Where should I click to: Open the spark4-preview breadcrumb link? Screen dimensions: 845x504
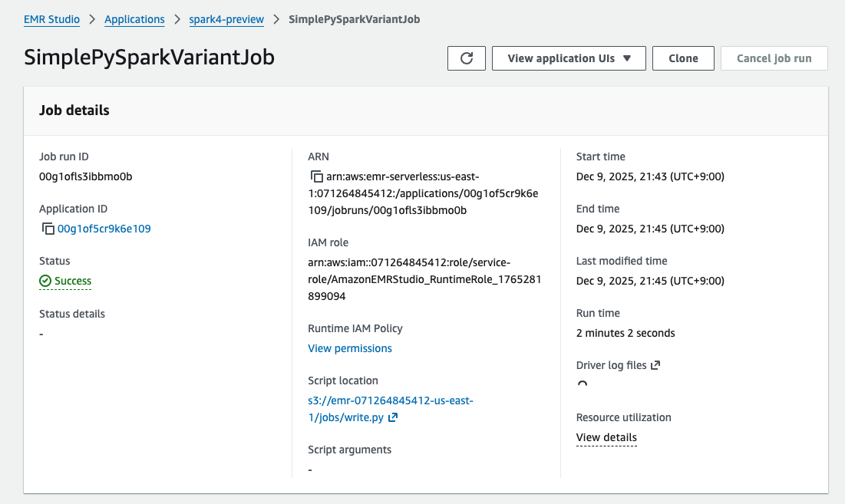click(226, 19)
